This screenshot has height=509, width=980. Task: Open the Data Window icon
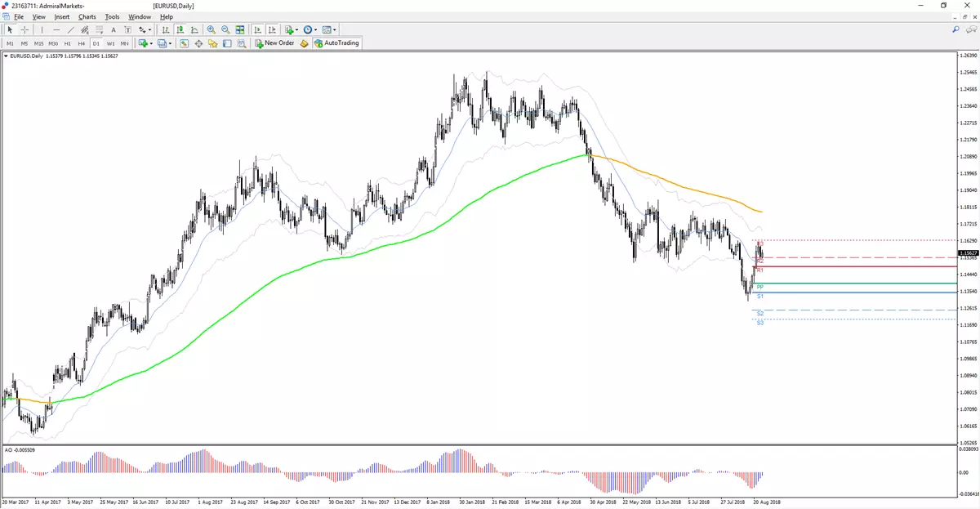click(198, 43)
